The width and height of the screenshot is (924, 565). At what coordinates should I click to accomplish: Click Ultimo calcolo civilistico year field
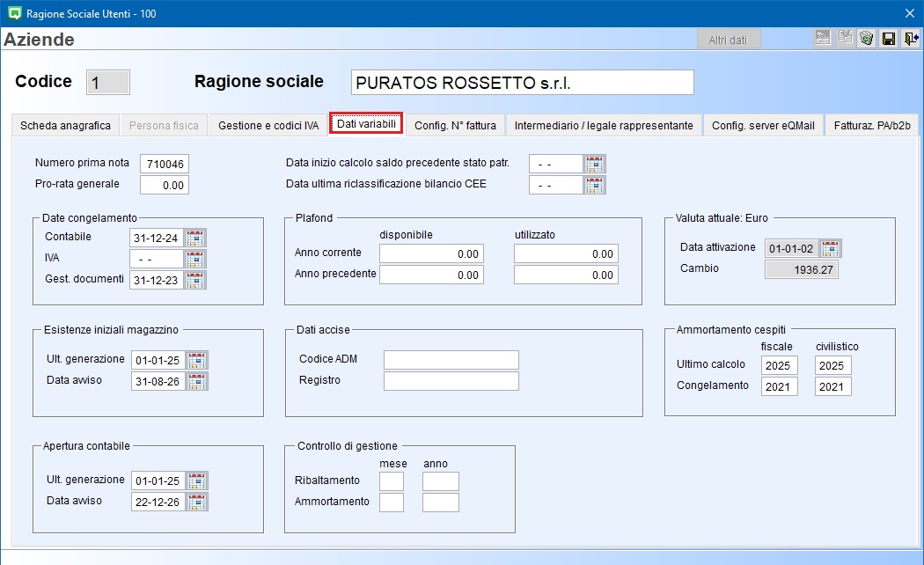tap(833, 365)
